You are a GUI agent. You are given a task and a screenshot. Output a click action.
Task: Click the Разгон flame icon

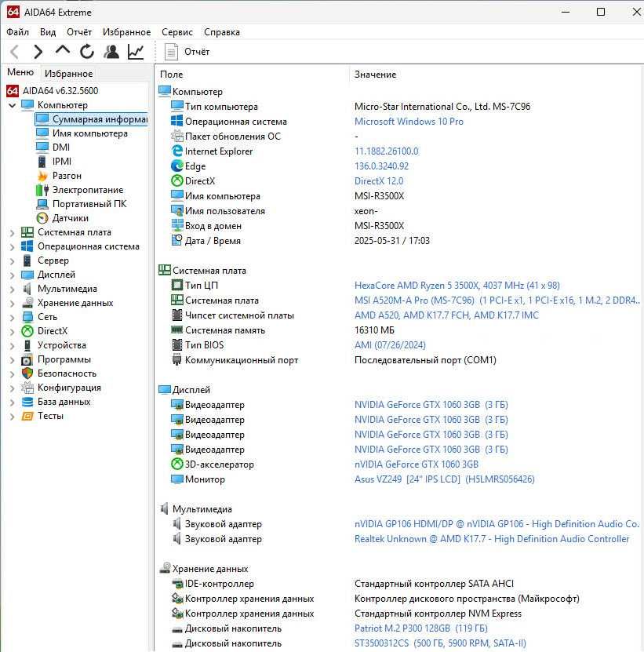click(42, 176)
